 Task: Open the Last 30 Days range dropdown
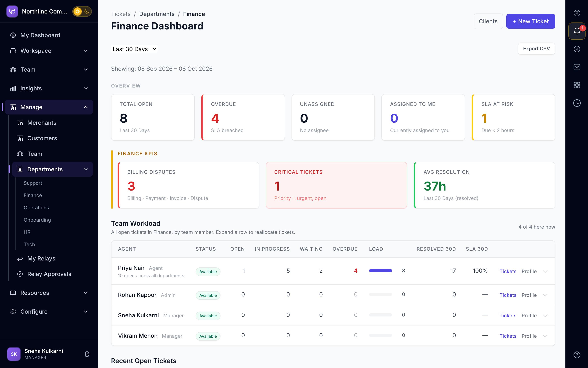point(134,49)
